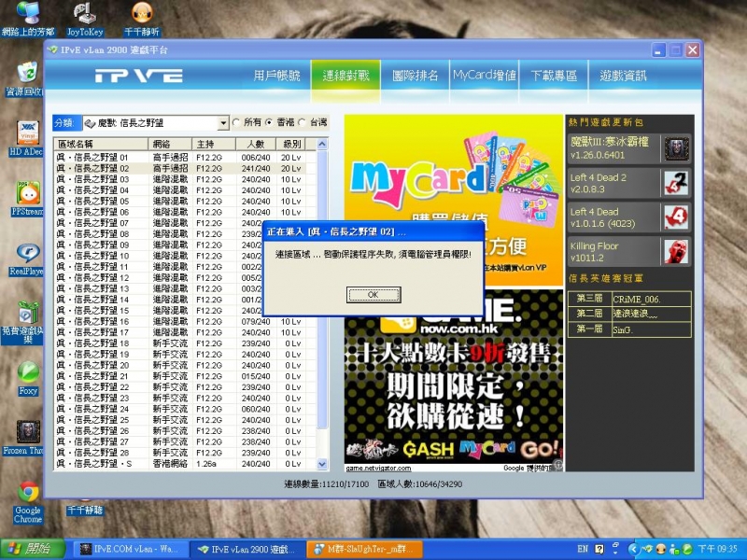747x560 pixels.
Task: Open JoyToKey from the desktop
Action: pos(85,14)
